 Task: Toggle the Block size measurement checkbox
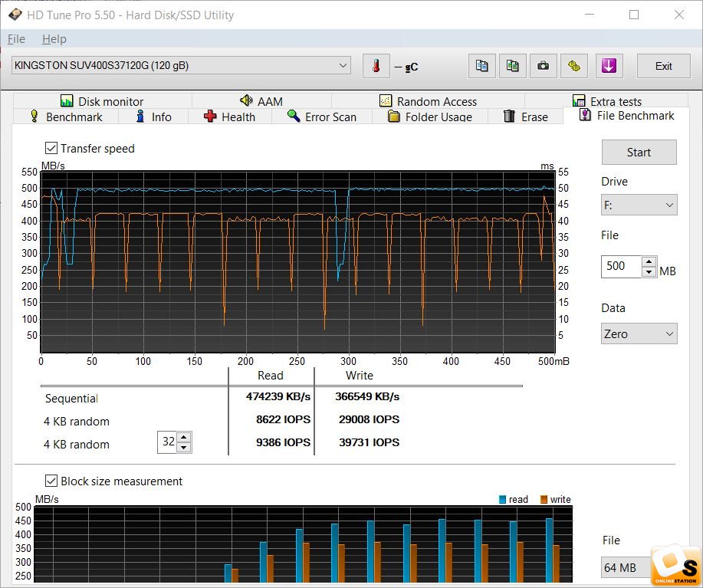pyautogui.click(x=51, y=481)
